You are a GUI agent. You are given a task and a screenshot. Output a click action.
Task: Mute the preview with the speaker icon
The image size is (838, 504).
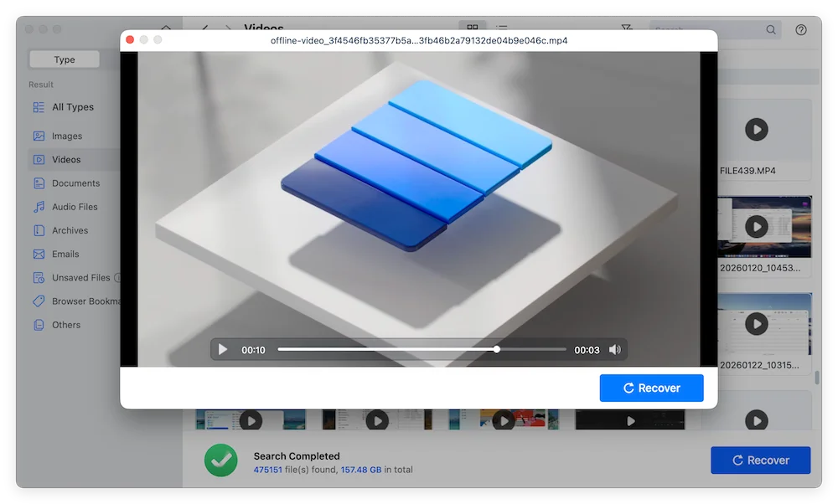[614, 350]
